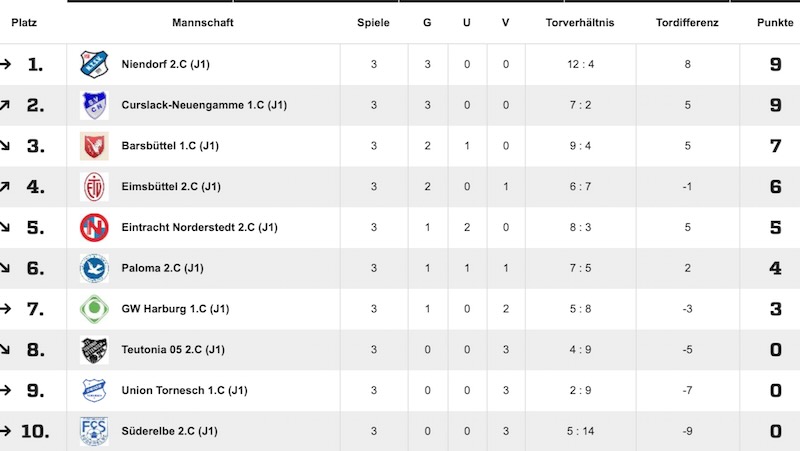This screenshot has width=800, height=451.
Task: Open the Union Tornesch 1.C (J1) link
Action: pyautogui.click(x=184, y=391)
